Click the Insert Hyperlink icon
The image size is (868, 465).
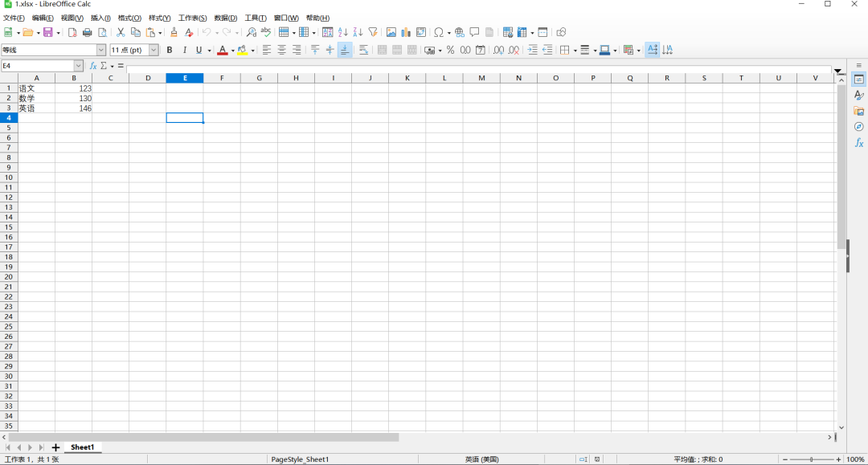(x=460, y=33)
